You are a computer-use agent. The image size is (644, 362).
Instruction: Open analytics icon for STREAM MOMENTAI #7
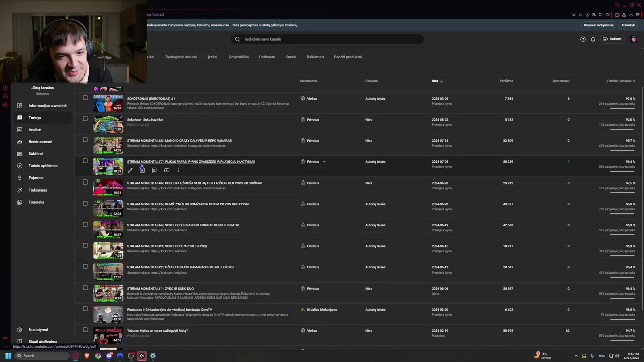[x=142, y=170]
